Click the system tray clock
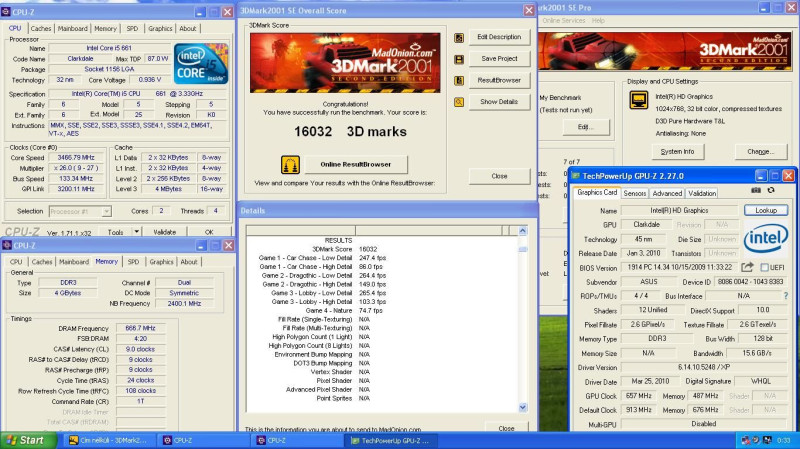Viewport: 800px width, 449px height. click(x=783, y=440)
